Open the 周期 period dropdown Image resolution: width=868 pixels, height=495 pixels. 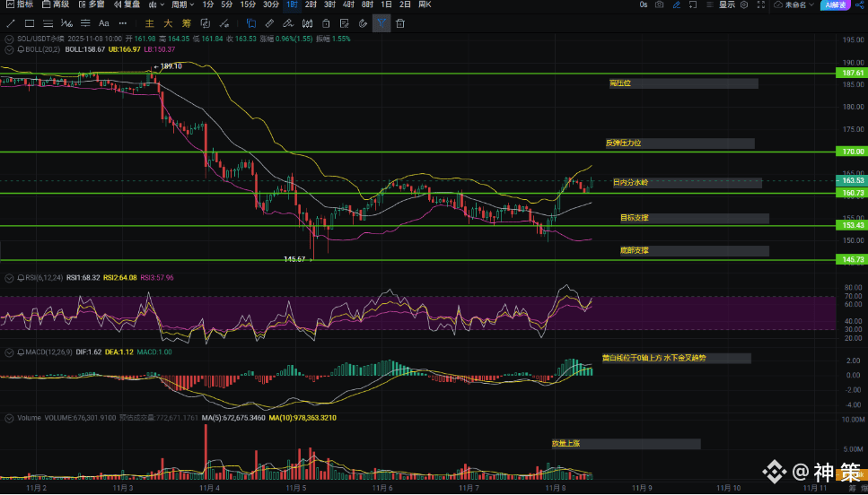[182, 4]
